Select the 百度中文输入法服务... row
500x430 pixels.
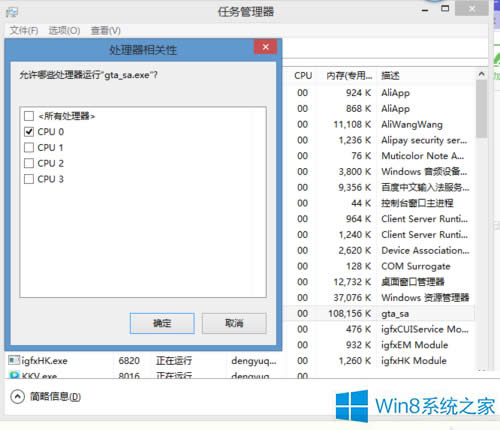(x=379, y=187)
